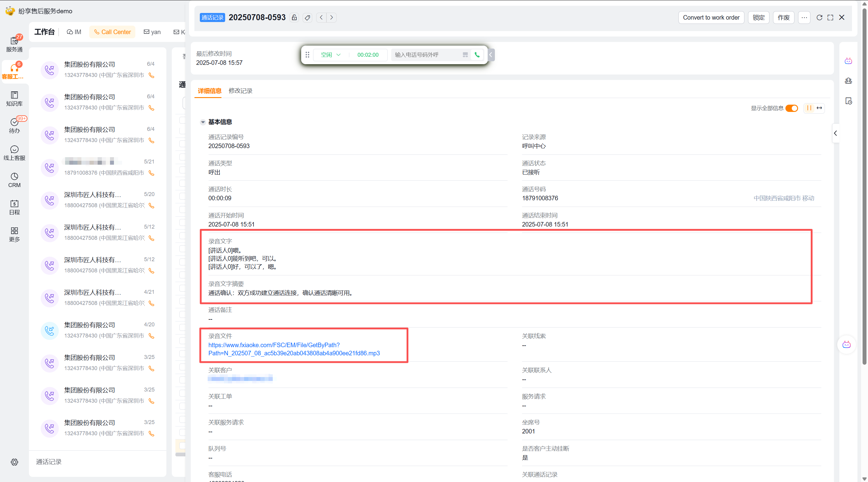Open the more actions ellipsis menu
The image size is (868, 482).
[x=804, y=17]
